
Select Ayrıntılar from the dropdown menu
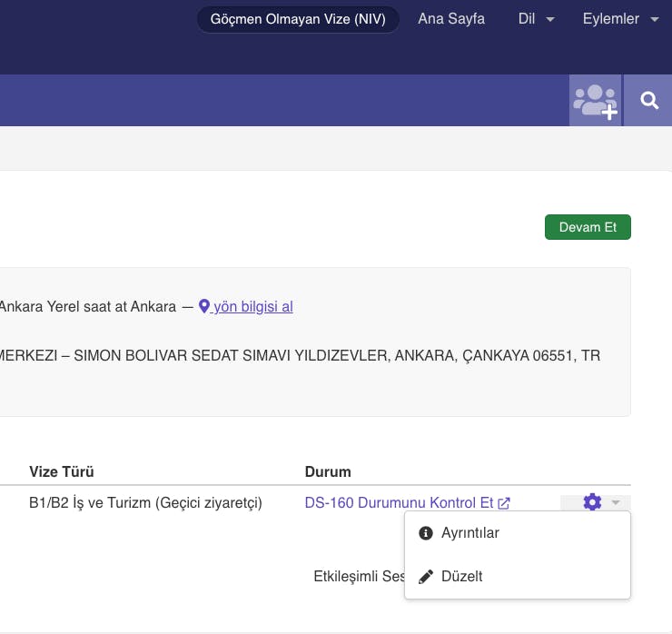coord(469,533)
